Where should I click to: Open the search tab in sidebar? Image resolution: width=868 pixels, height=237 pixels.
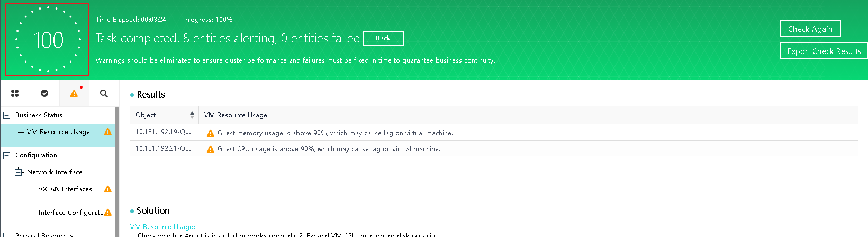click(x=104, y=93)
